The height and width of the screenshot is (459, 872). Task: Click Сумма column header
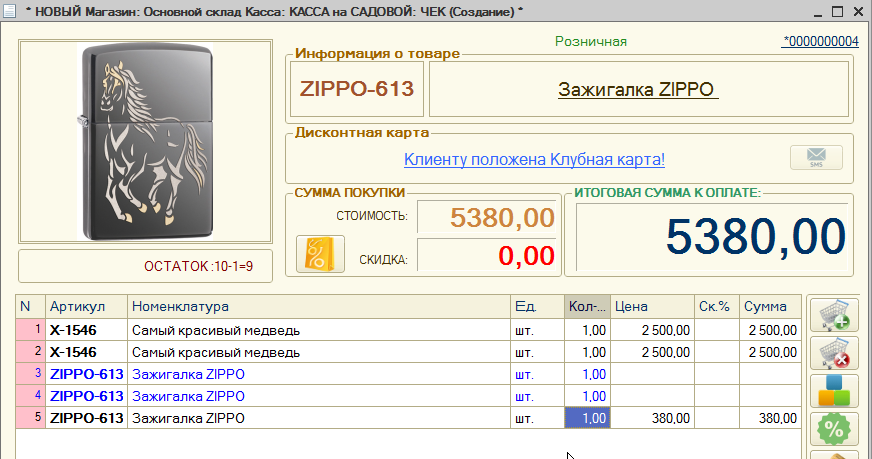[770, 307]
